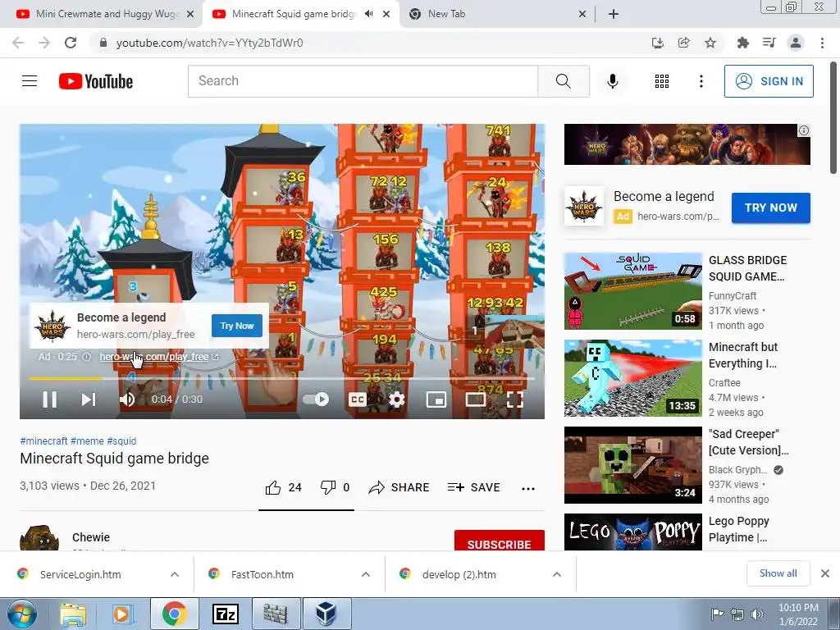
Task: Open the Minecraft but Everything thumbnail
Action: pyautogui.click(x=633, y=378)
